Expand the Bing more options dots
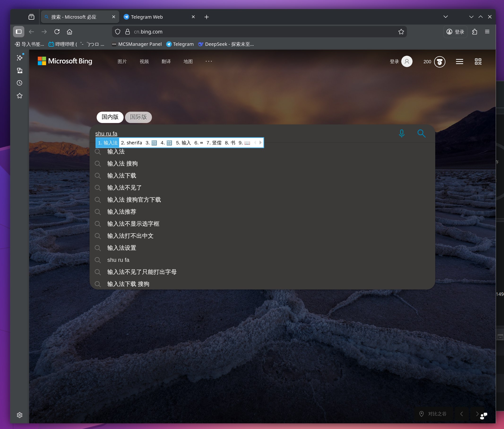This screenshot has width=504, height=429. (208, 61)
